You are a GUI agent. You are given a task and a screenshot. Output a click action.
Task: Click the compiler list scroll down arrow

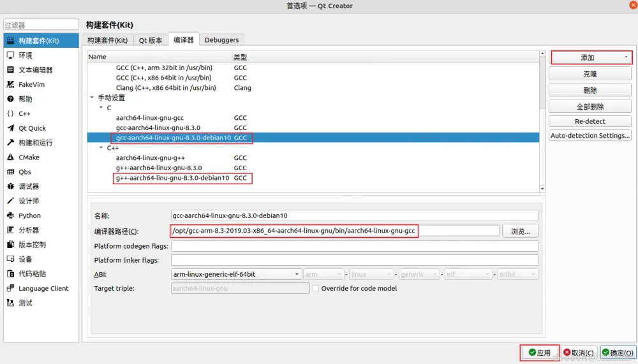point(542,189)
